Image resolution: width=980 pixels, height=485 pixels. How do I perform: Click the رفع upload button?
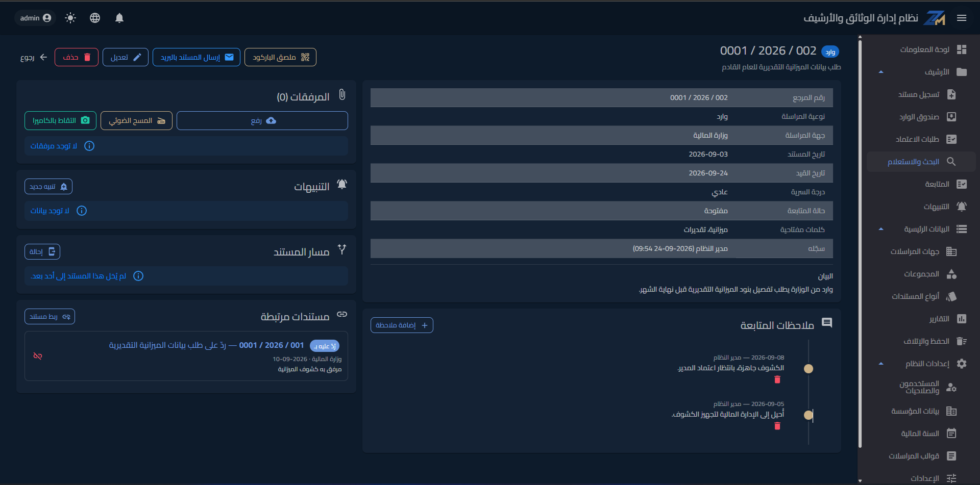(x=262, y=120)
